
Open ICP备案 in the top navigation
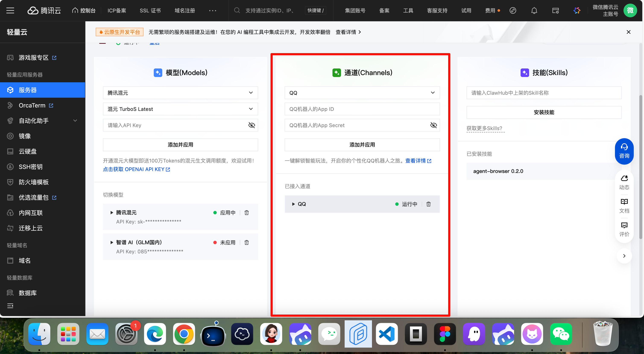(x=117, y=10)
